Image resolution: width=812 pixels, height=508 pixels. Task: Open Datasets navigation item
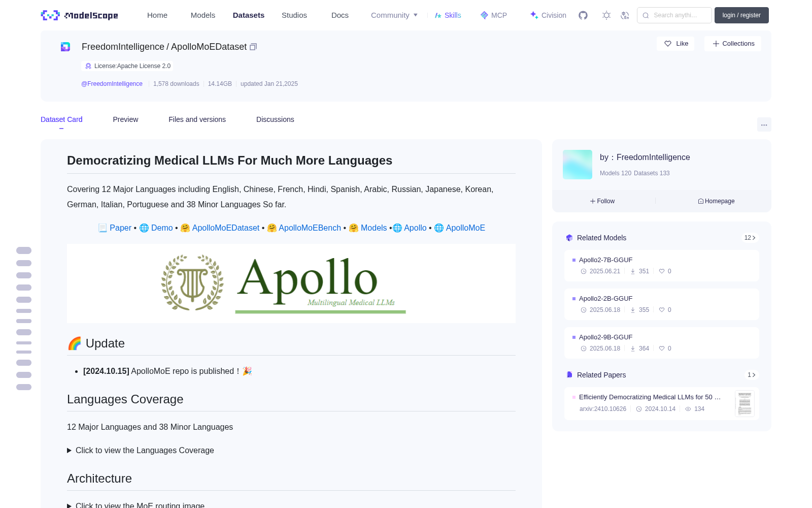(249, 15)
